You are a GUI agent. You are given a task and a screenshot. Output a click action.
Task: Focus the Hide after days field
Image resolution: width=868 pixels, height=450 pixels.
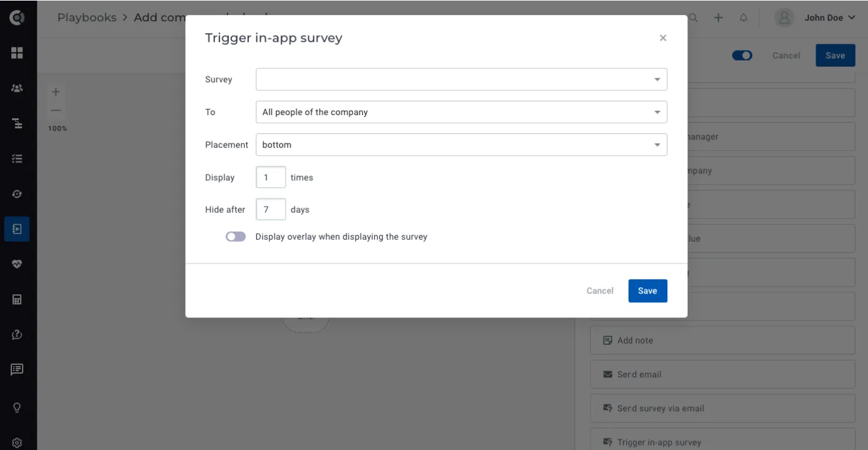271,210
